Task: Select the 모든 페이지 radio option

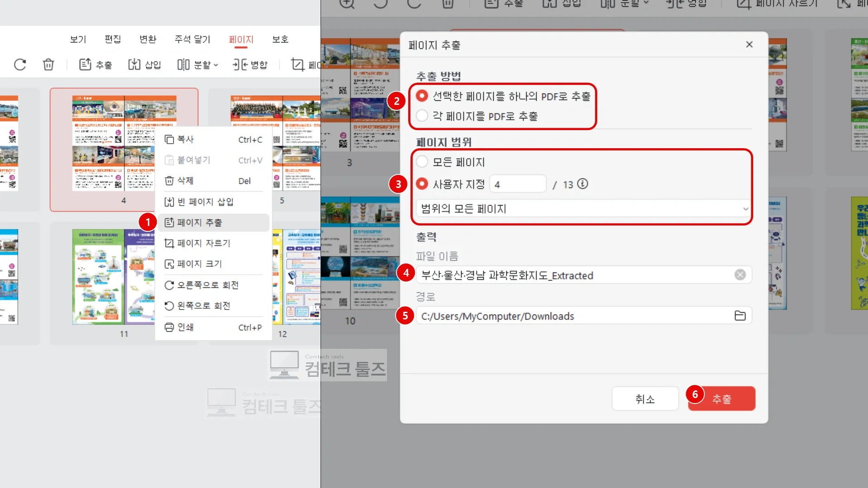Action: [x=422, y=161]
